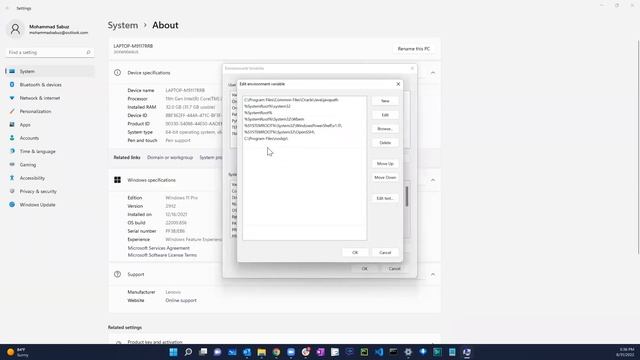The image size is (640, 360).
Task: Click the Device specifications info icon
Action: click(x=118, y=73)
